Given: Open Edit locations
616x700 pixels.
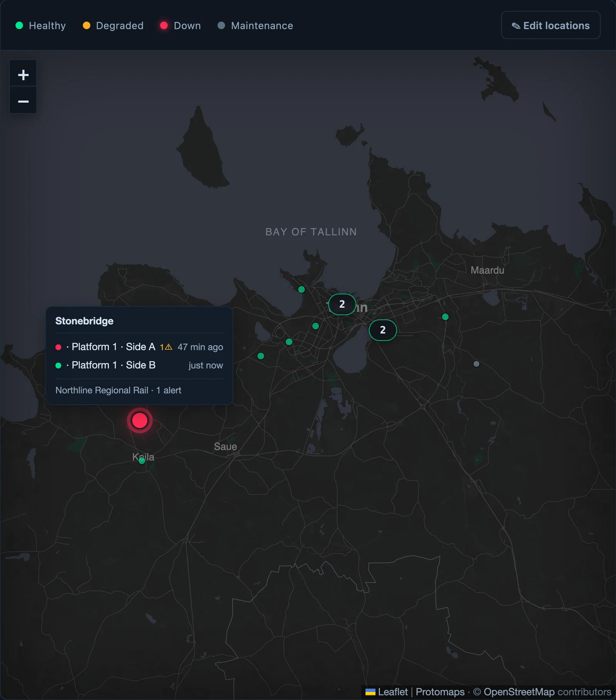Looking at the screenshot, I should pos(551,25).
